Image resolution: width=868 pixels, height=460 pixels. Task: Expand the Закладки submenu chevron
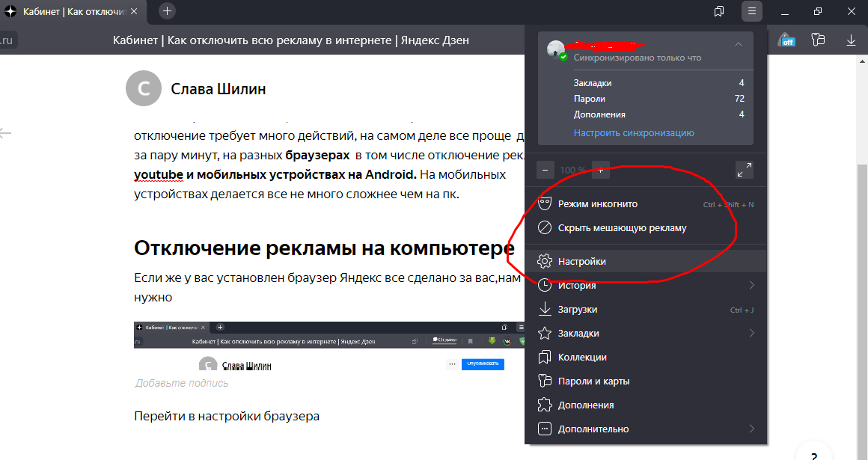click(753, 332)
